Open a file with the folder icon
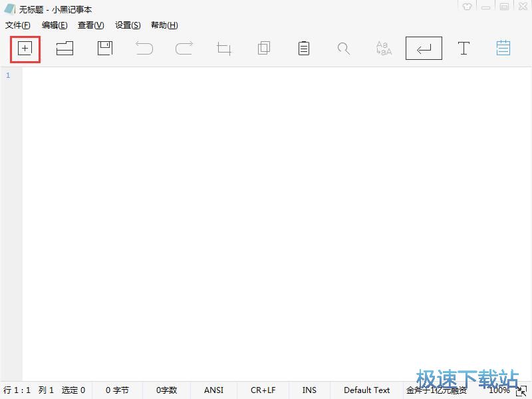 click(x=65, y=48)
